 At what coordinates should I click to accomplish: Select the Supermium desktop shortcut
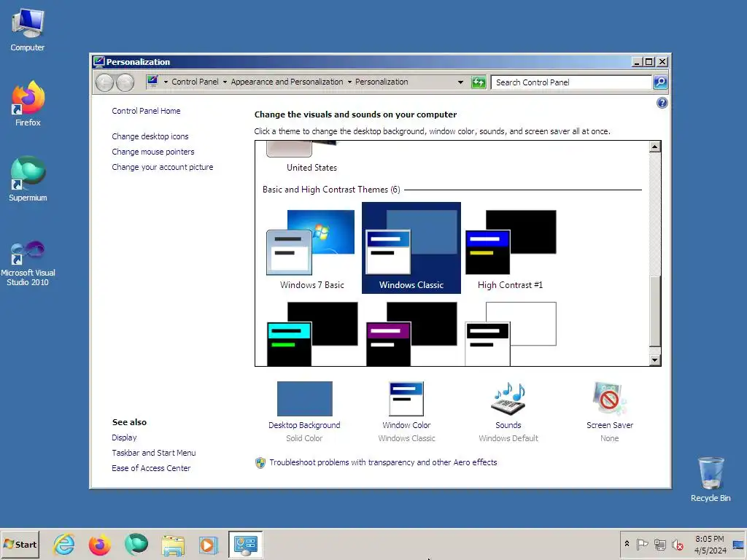click(x=28, y=179)
